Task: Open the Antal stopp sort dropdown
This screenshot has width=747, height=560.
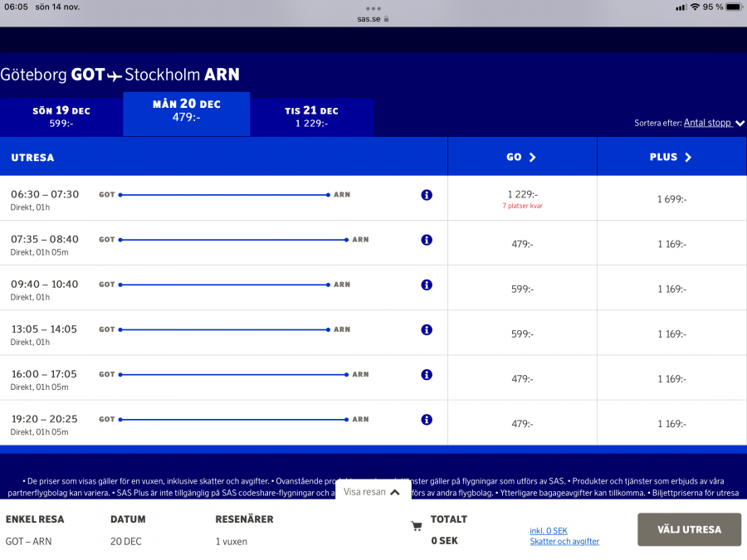Action: click(712, 123)
